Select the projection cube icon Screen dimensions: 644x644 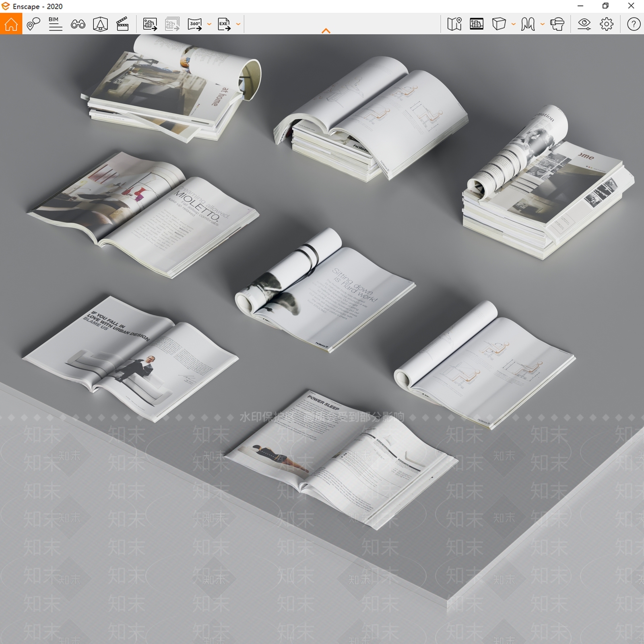pos(499,24)
